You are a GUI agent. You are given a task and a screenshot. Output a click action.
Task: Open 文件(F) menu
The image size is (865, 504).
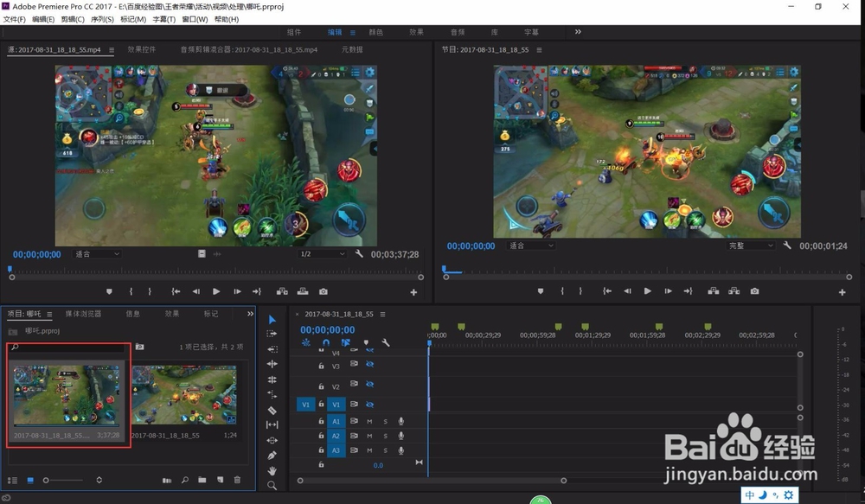[x=15, y=19]
